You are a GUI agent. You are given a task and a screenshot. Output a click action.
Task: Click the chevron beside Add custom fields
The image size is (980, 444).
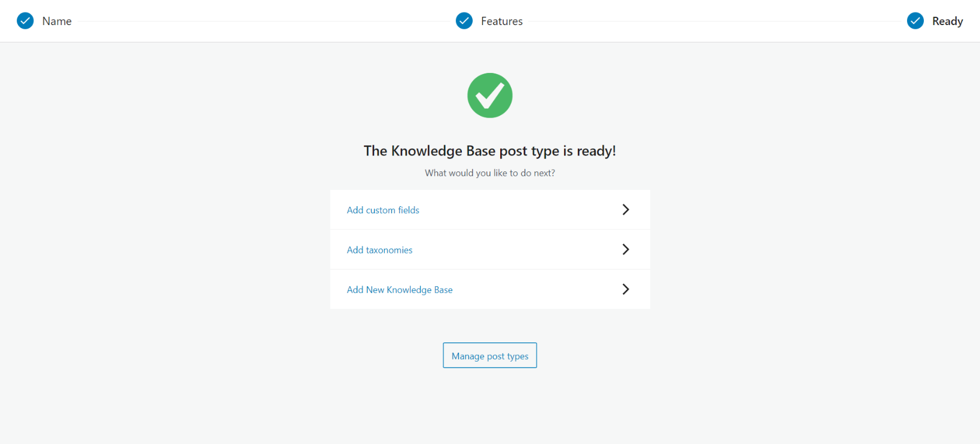(626, 210)
